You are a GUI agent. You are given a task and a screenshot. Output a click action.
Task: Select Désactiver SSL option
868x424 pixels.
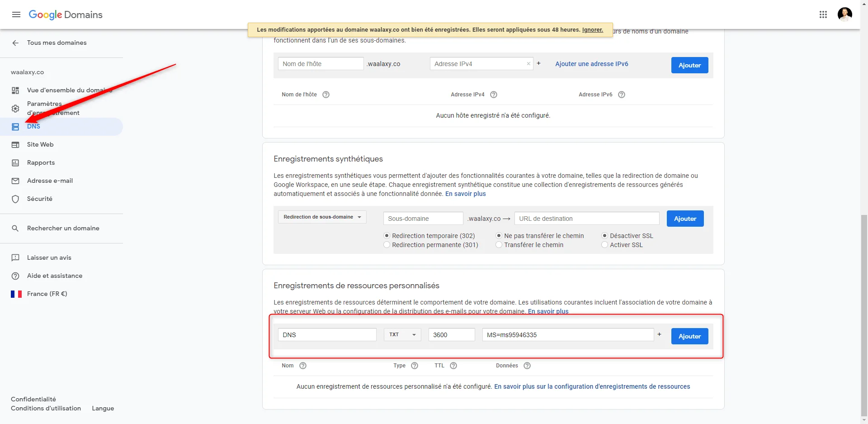coord(604,236)
